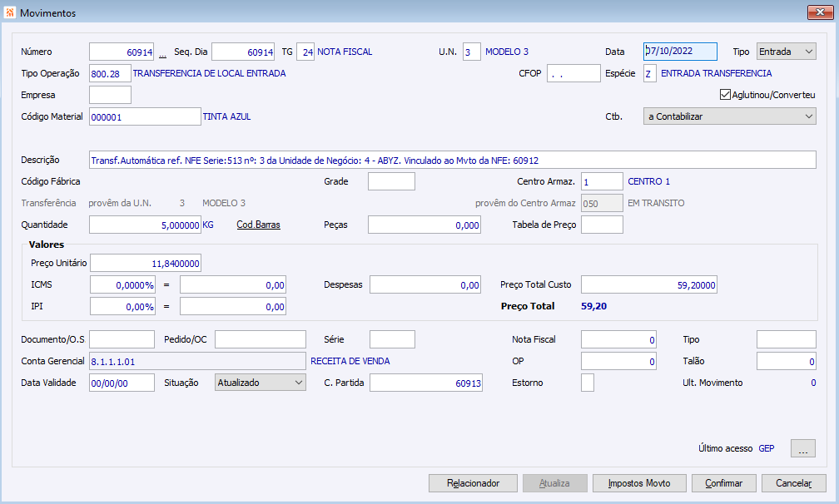The width and height of the screenshot is (839, 504).
Task: Focus the Seq. Dia field
Action: point(243,52)
